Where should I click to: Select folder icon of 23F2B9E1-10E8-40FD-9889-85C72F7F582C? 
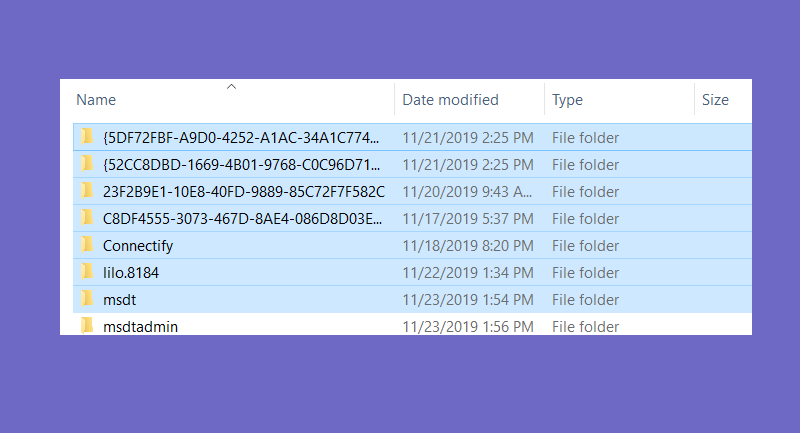tap(87, 191)
